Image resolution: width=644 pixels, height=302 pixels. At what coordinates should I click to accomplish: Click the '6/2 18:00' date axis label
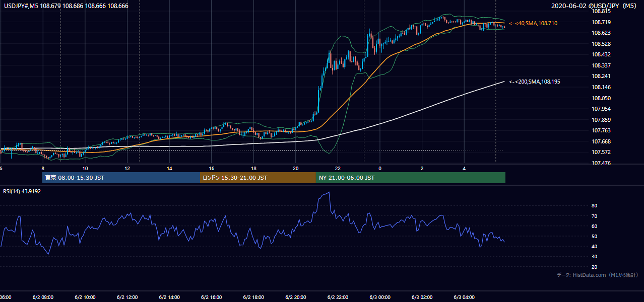click(x=253, y=297)
